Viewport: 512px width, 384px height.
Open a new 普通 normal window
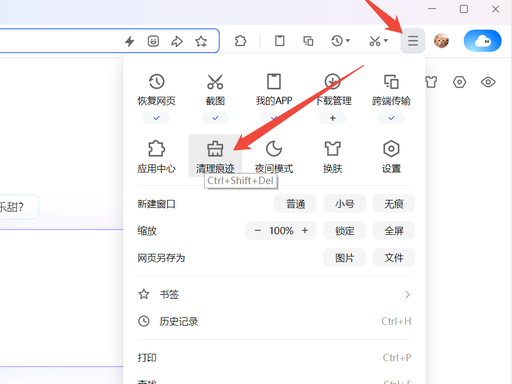(295, 204)
